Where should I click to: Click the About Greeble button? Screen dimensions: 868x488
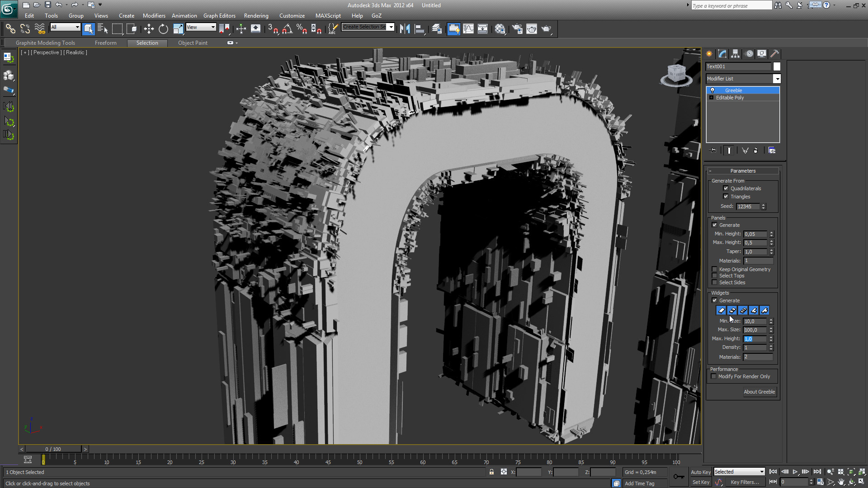[759, 392]
